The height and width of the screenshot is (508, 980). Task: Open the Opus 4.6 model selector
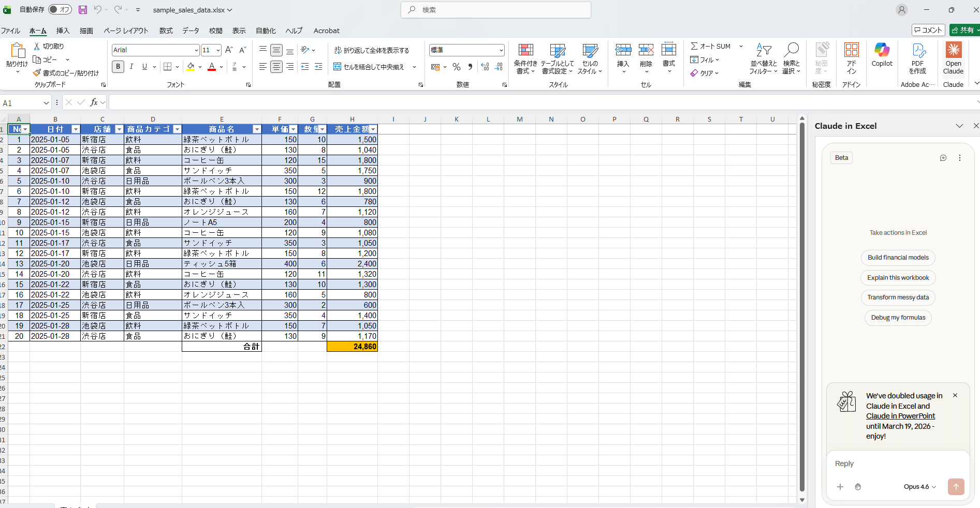click(919, 487)
